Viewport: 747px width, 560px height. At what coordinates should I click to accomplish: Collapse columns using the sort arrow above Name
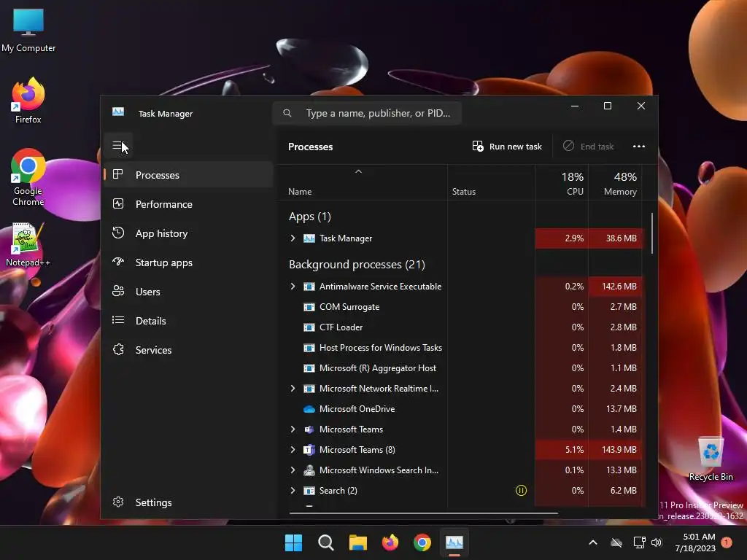359,171
